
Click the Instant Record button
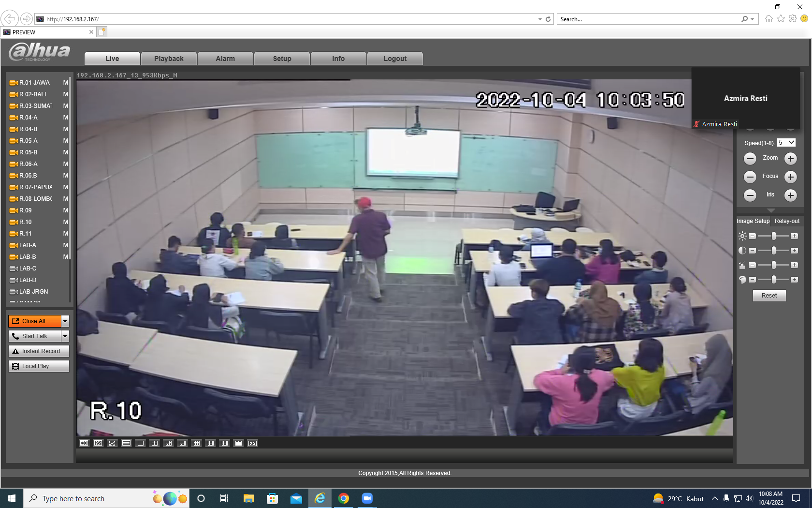click(x=39, y=351)
